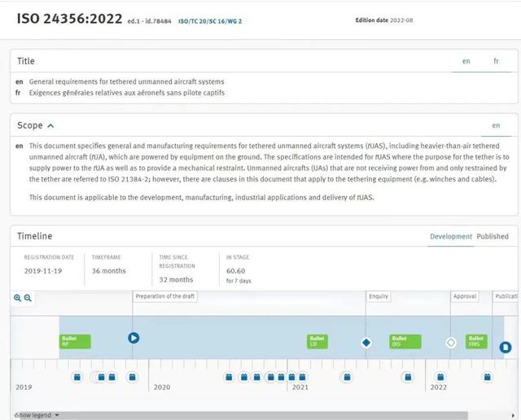Click first calendar icon in 2019
The width and height of the screenshot is (521, 420).
click(77, 377)
